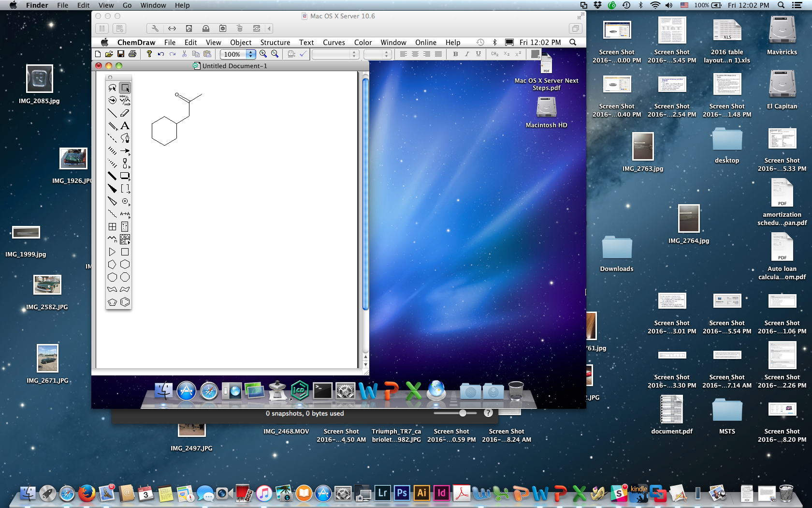Viewport: 812px width, 508px height.
Task: Select the Wavy Bond tool
Action: 112,213
